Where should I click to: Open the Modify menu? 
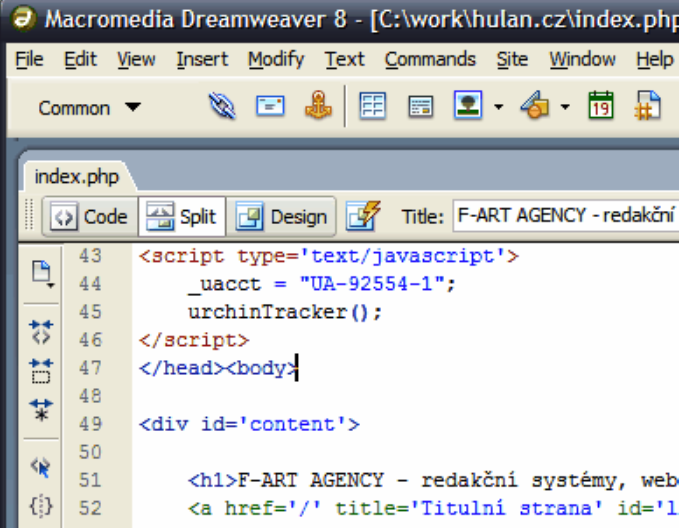click(276, 59)
